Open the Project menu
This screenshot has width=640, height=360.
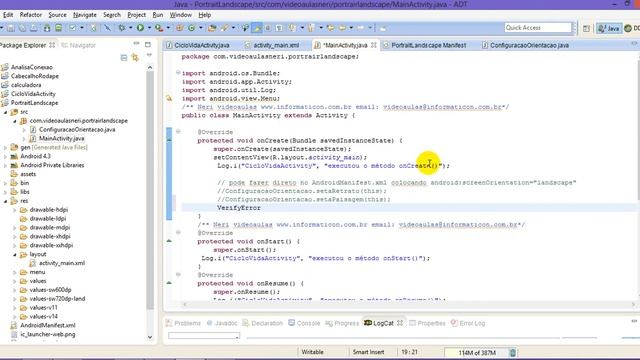coord(136,15)
